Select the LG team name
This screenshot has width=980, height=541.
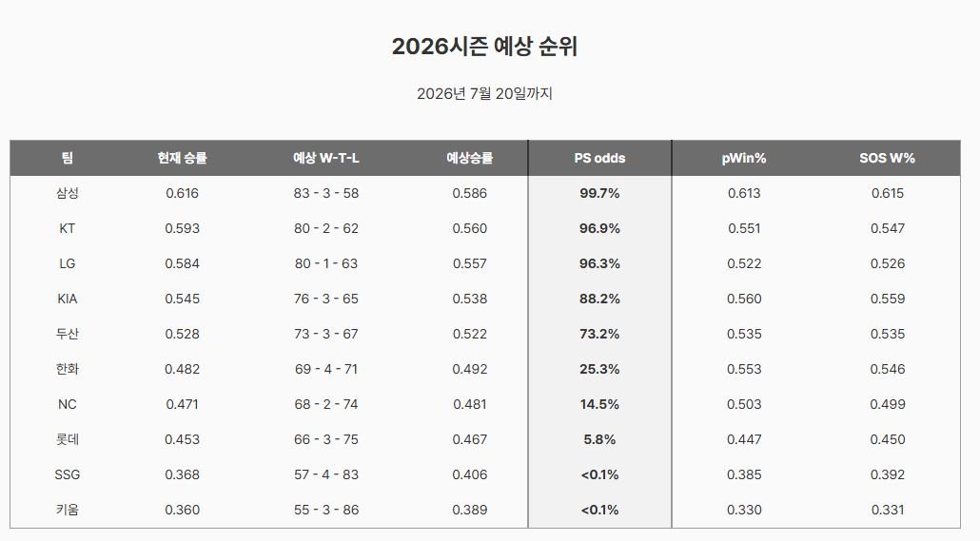point(67,263)
